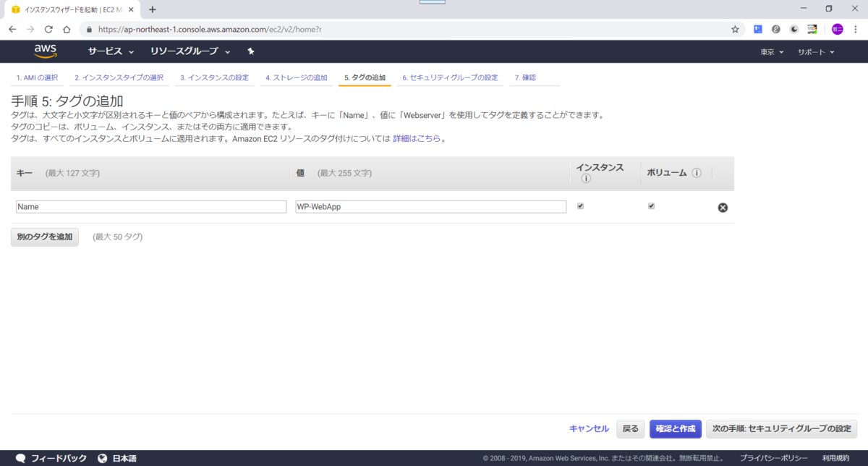868x466 pixels.
Task: Expand the リソースグループ dropdown
Action: point(183,51)
